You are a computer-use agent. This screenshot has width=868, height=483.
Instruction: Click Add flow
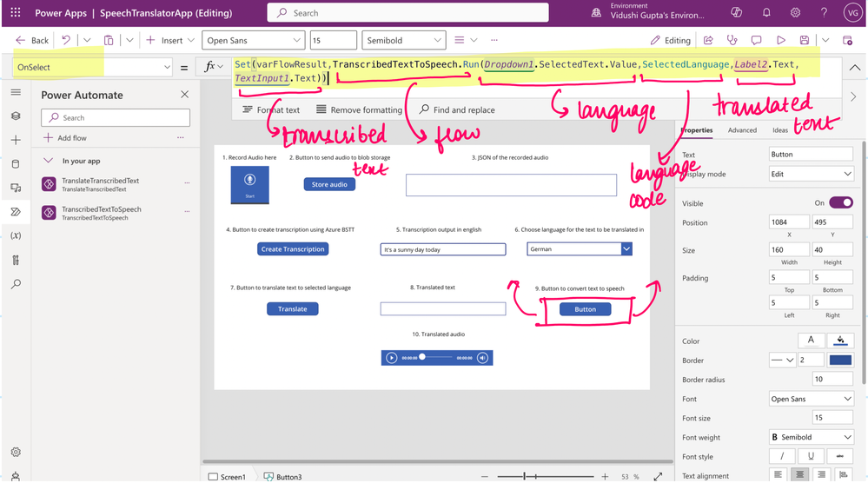pos(65,138)
